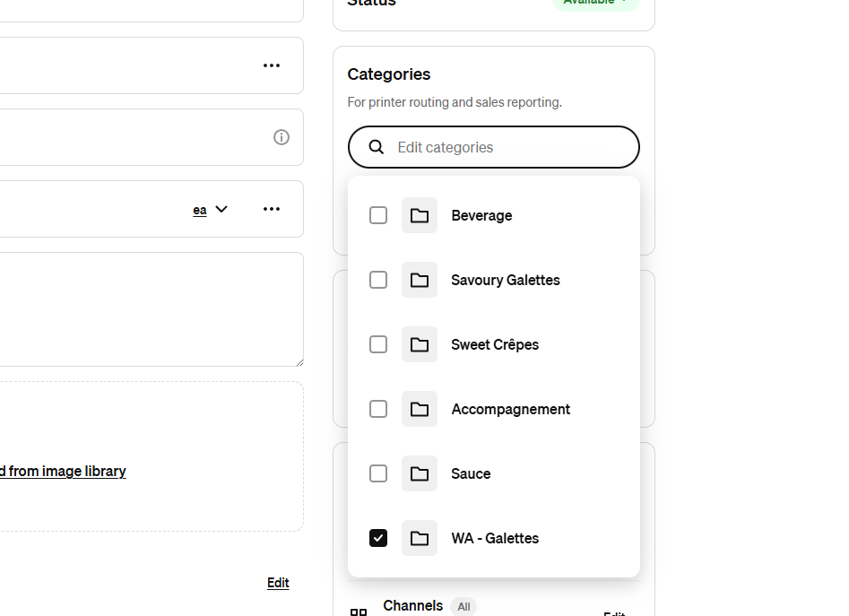Screen dimensions: 849x616
Task: Select the Beverage label text
Action: 482,215
